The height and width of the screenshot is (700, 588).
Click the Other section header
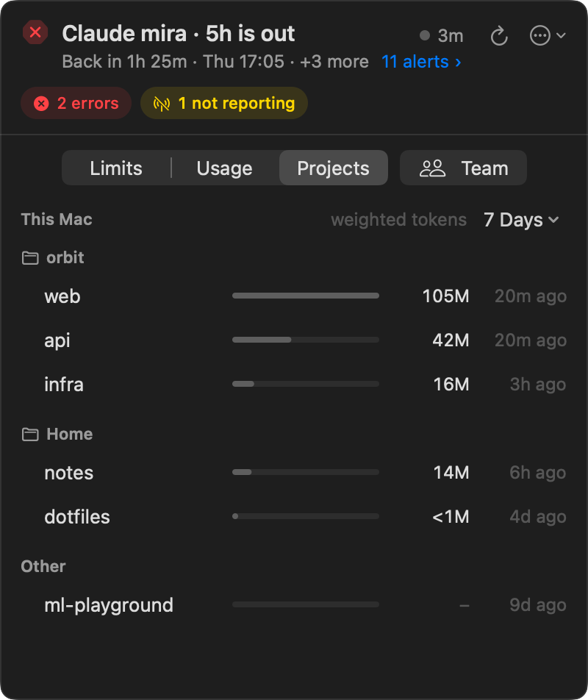tap(43, 566)
